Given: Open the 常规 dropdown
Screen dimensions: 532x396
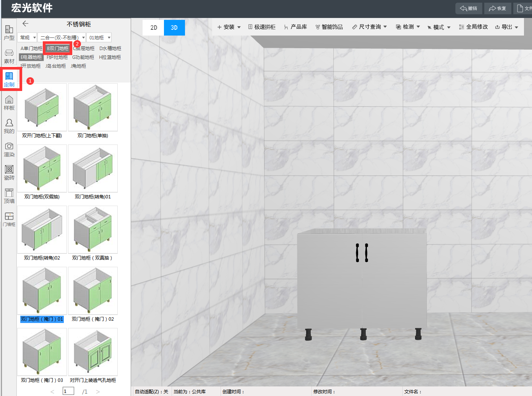Looking at the screenshot, I should click(27, 37).
